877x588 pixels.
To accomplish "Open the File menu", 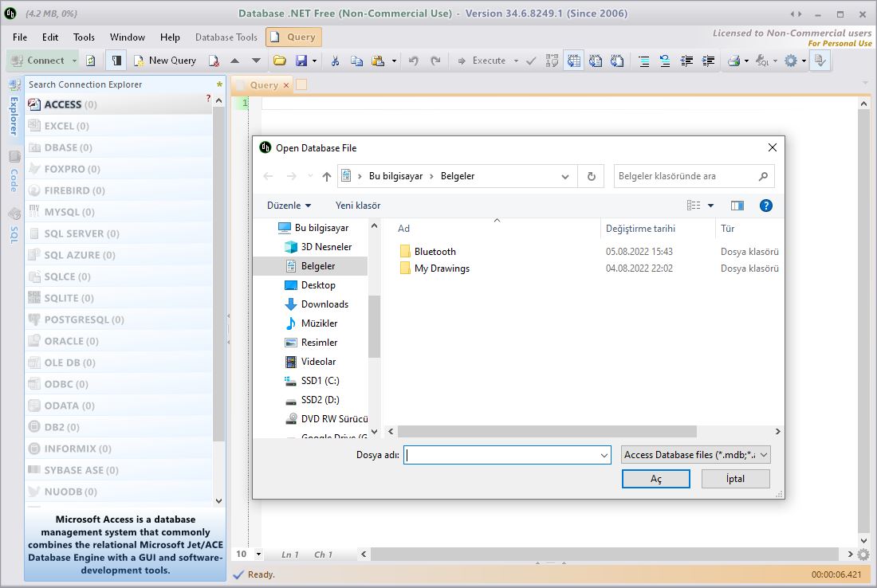I will 20,37.
